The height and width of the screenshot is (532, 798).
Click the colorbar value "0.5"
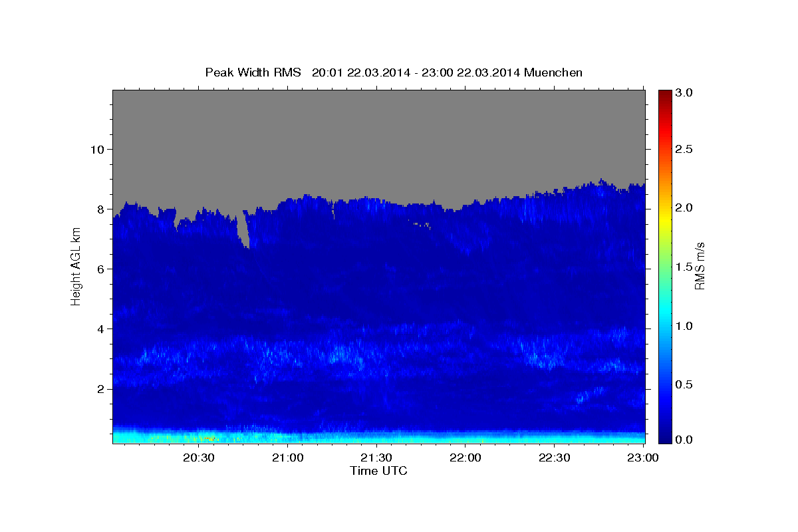tap(684, 384)
